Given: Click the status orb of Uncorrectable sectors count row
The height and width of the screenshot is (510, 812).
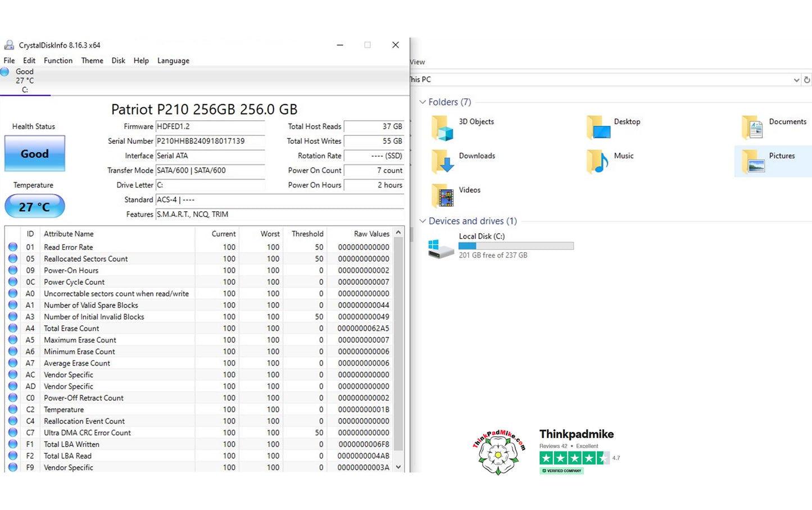Looking at the screenshot, I should pos(13,293).
